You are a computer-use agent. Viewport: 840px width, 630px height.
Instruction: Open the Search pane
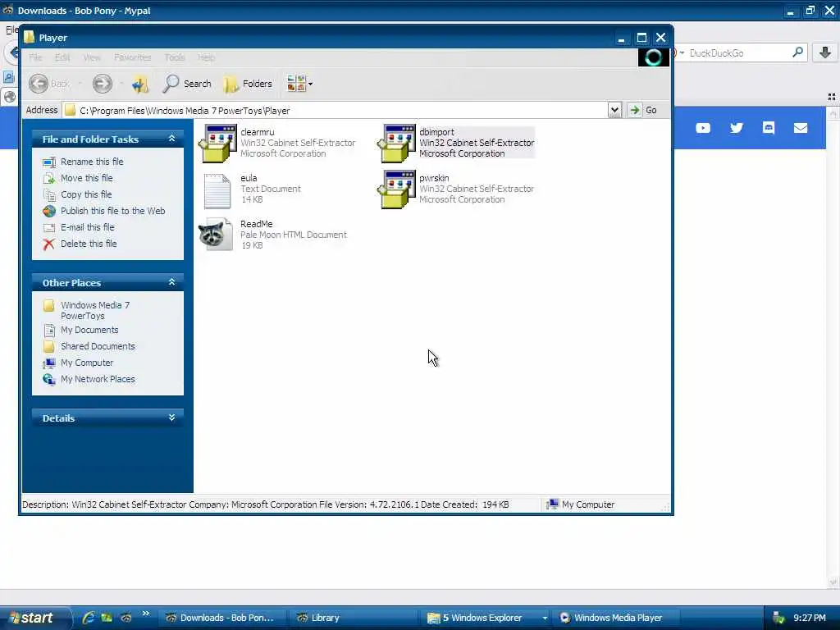tap(187, 84)
